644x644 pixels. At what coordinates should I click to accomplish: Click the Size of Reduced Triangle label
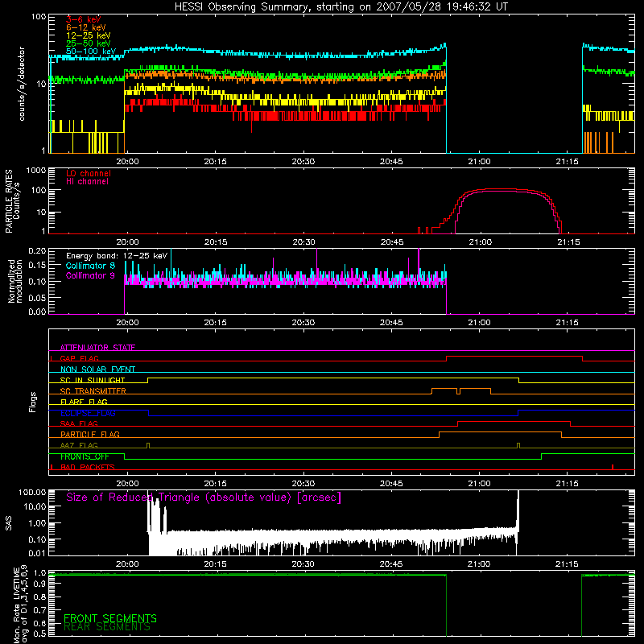204,497
